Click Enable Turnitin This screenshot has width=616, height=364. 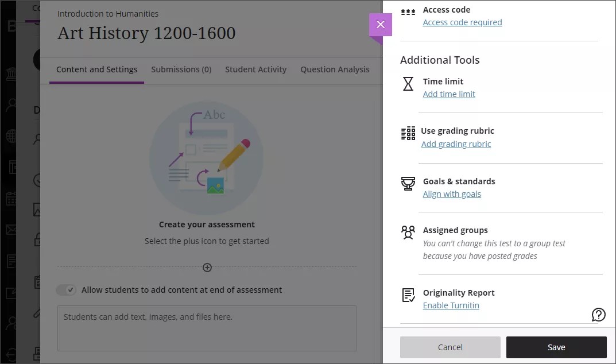point(451,305)
